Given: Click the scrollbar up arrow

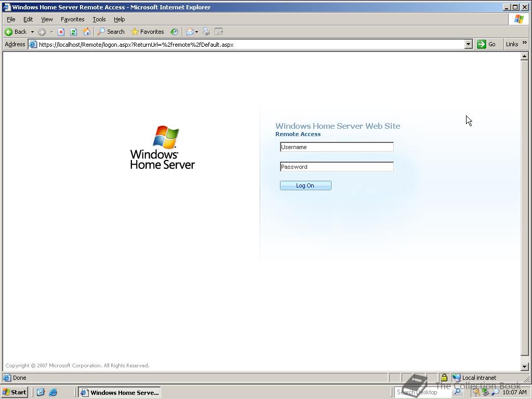Looking at the screenshot, I should pos(524,56).
